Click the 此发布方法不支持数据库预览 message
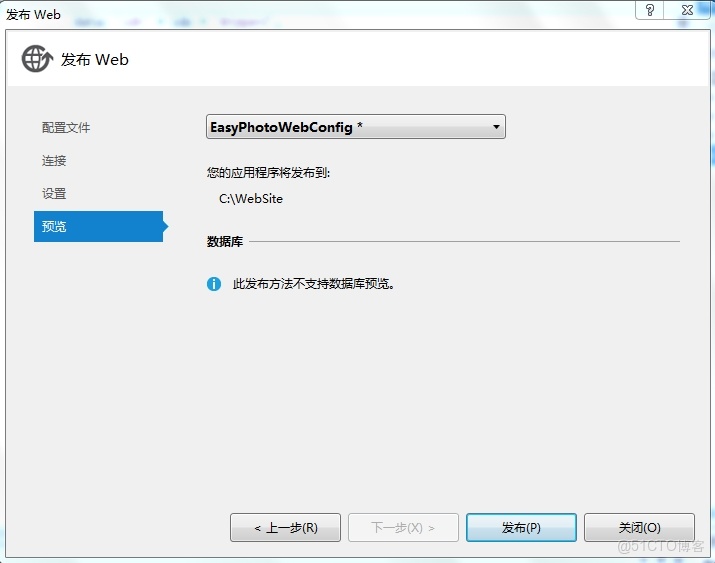The image size is (715, 563). pos(314,284)
